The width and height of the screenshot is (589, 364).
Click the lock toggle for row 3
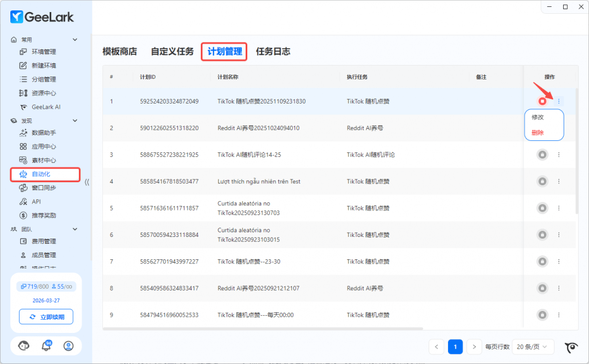(x=542, y=155)
